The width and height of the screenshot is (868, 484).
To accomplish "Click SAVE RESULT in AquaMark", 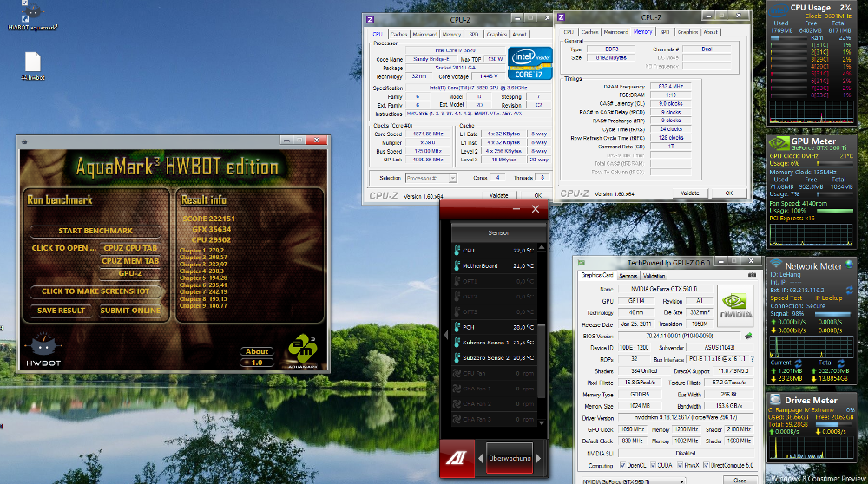I will [61, 311].
